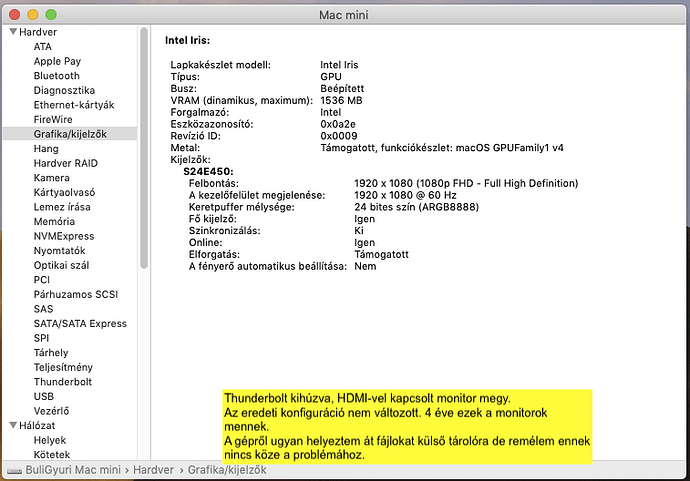
Task: Click the computer icon in path bar
Action: [x=16, y=468]
